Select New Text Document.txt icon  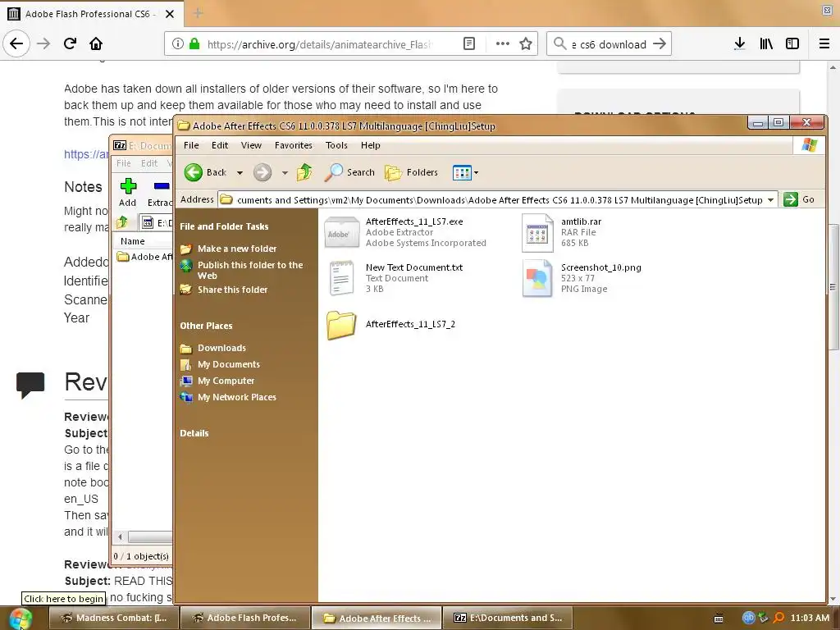pyautogui.click(x=342, y=278)
